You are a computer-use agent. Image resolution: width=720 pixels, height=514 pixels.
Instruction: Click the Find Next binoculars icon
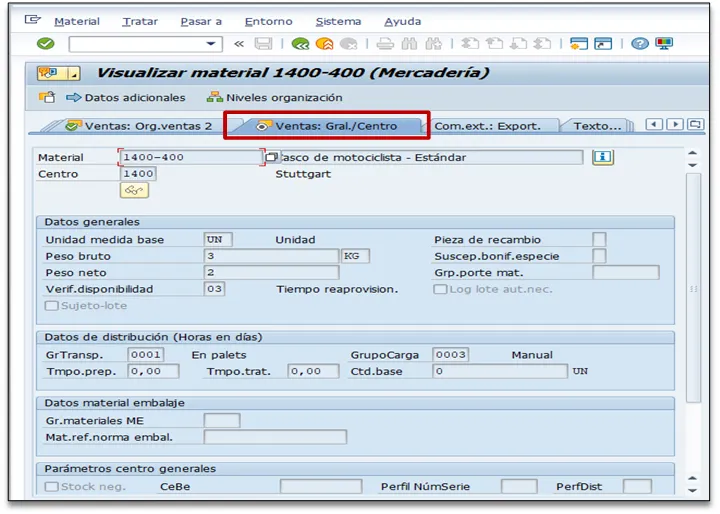433,44
